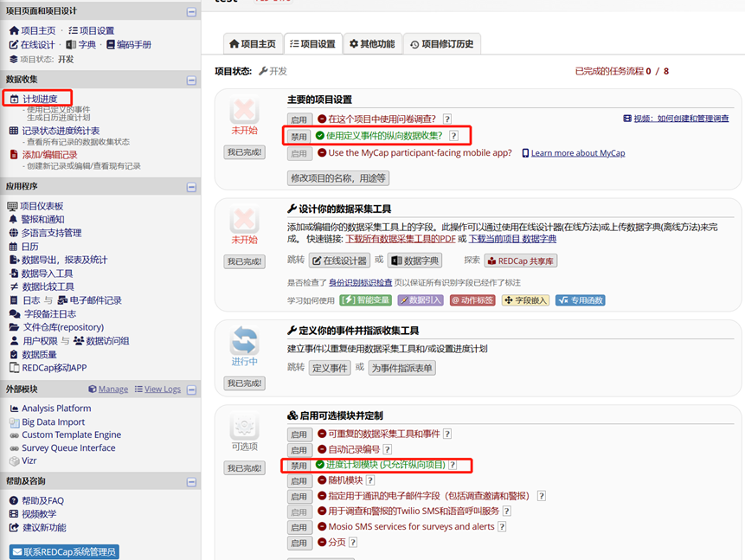Open the 项目主页 tab
Image resolution: width=745 pixels, height=560 pixels.
[x=253, y=44]
